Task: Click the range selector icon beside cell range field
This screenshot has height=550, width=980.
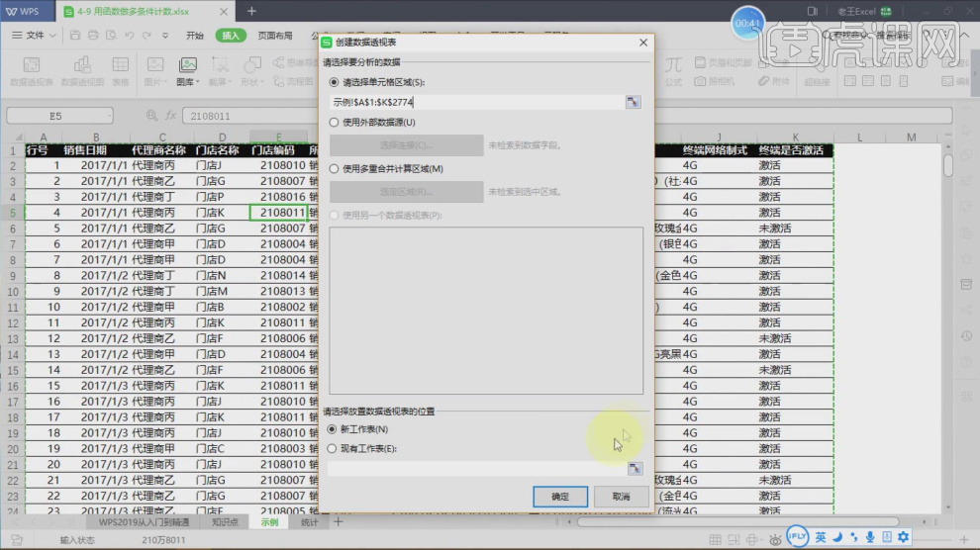Action: (633, 102)
